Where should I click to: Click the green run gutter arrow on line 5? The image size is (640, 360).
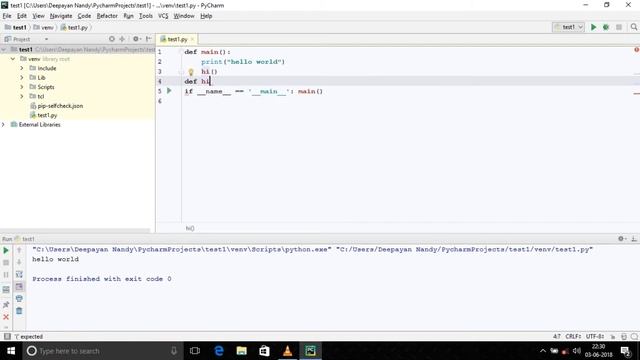point(169,91)
